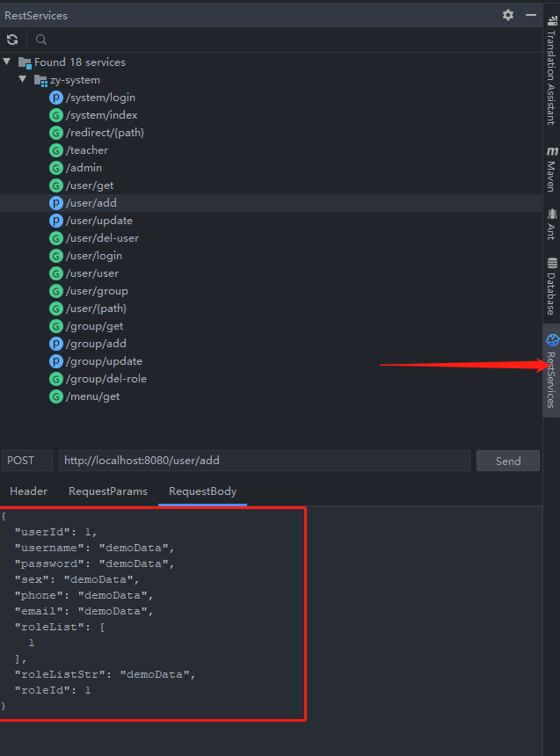Click the GET icon beside /user/{path}

[x=56, y=309]
